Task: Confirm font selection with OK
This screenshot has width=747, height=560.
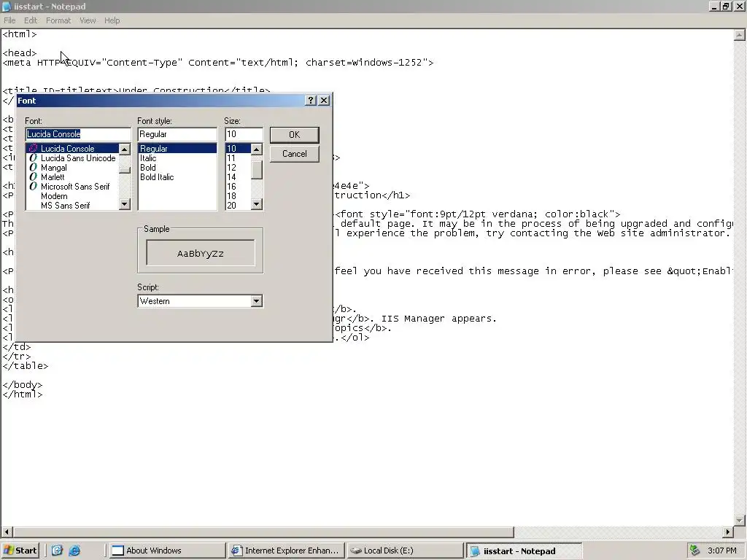Action: [295, 135]
